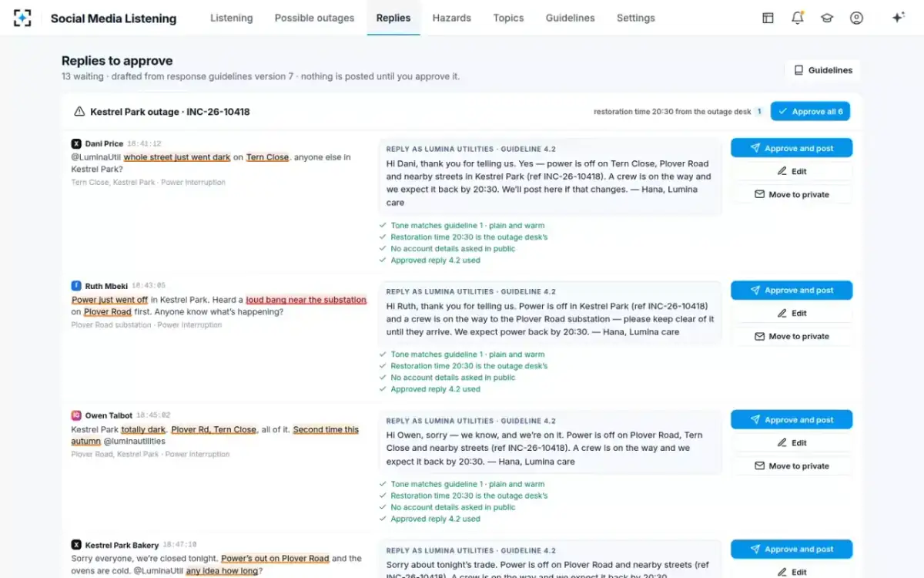
Task: Move Dani Price's conversation to private
Action: tap(792, 194)
